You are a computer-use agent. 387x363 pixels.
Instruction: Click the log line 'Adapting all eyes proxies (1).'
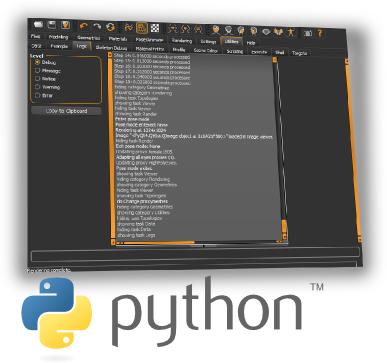[145, 157]
